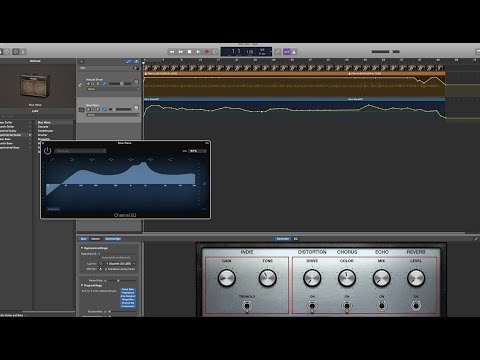Collapse the recording settings disclosure triangle
The height and width of the screenshot is (360, 480).
point(82,248)
